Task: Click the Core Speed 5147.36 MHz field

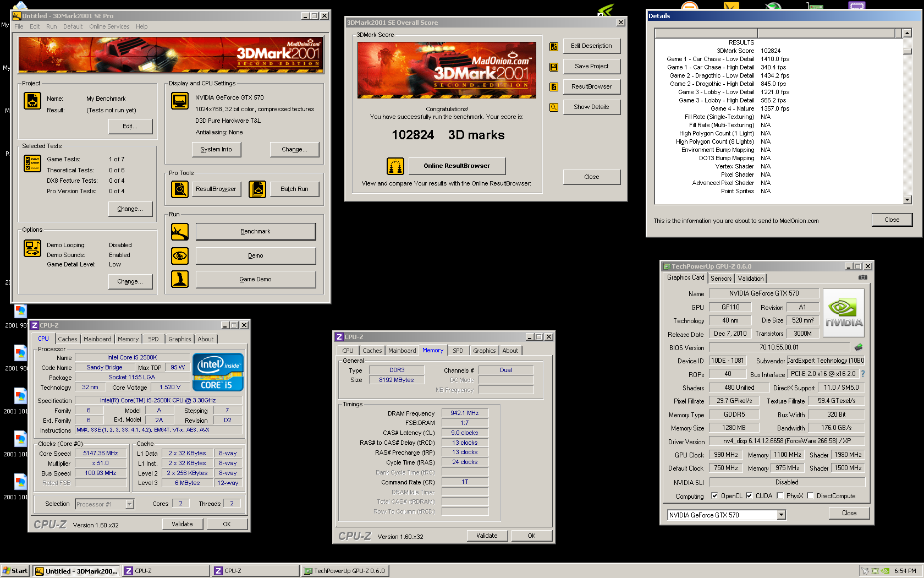Action: pyautogui.click(x=101, y=454)
